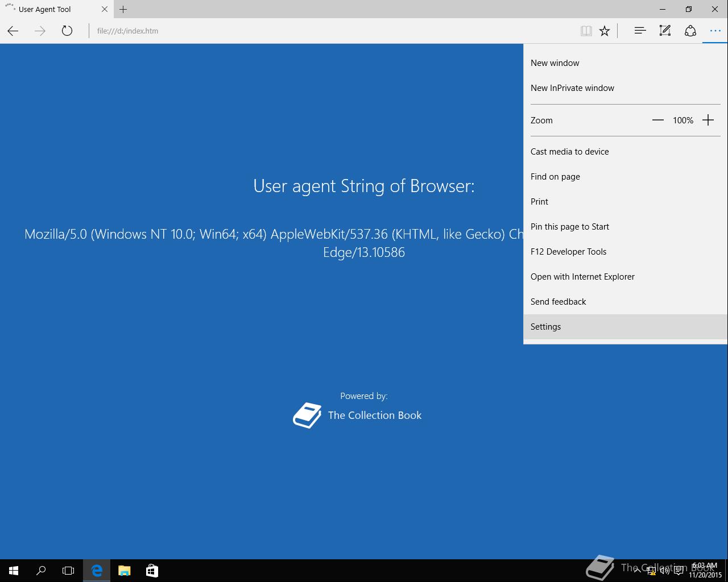Refresh the page
Screen dimensions: 728x582
[x=67, y=31]
